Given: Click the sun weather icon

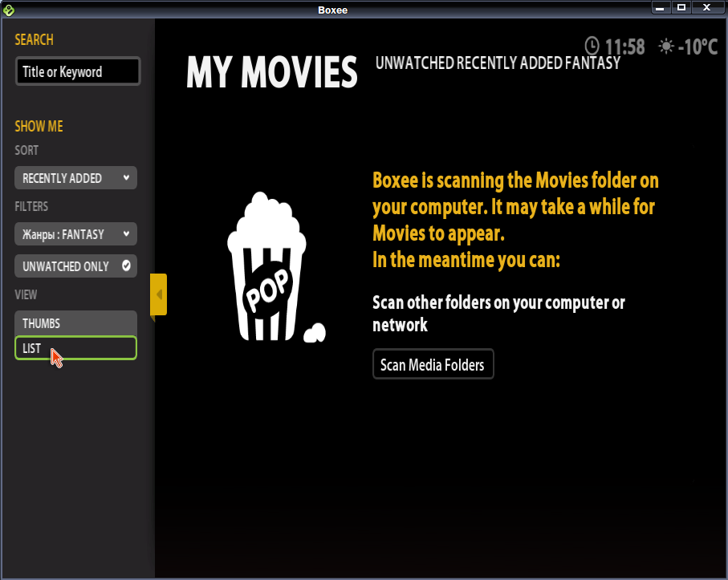Looking at the screenshot, I should tap(666, 47).
